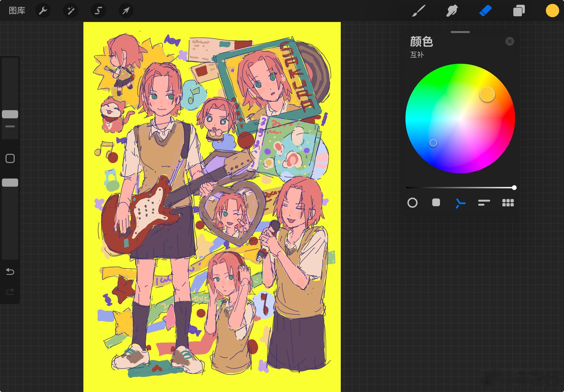The width and height of the screenshot is (564, 392).
Task: Close the 颜色 color panel
Action: (x=510, y=41)
